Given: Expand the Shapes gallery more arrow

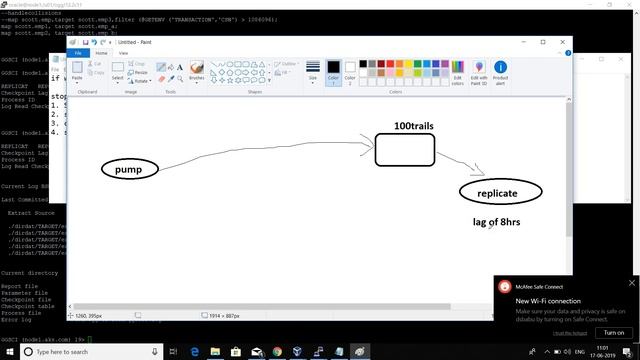Looking at the screenshot, I should pos(269,80).
